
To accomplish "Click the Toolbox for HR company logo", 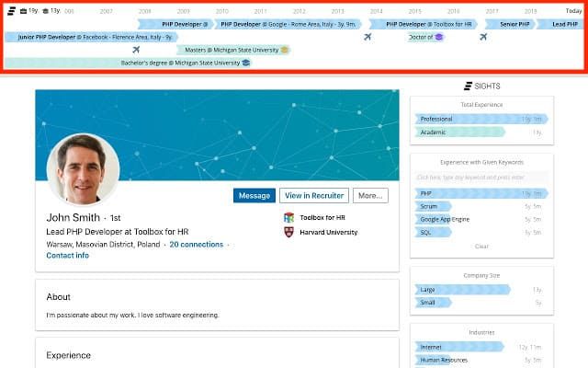I will click(288, 217).
